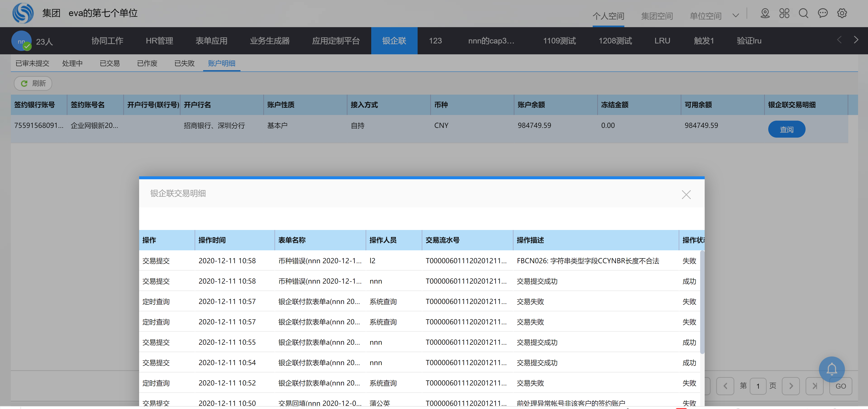Open the chat message bubble icon

(x=823, y=14)
